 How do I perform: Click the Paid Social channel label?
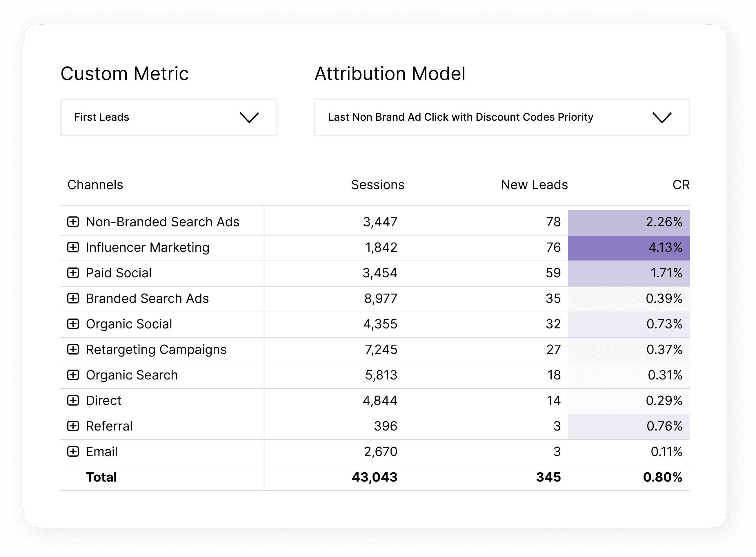coord(119,273)
